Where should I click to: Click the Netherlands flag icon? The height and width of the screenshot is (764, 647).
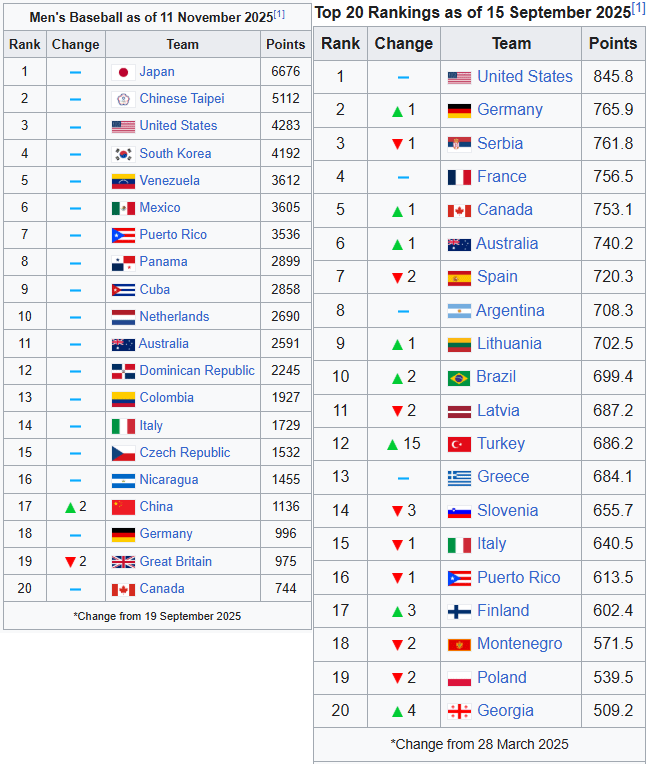coord(123,317)
